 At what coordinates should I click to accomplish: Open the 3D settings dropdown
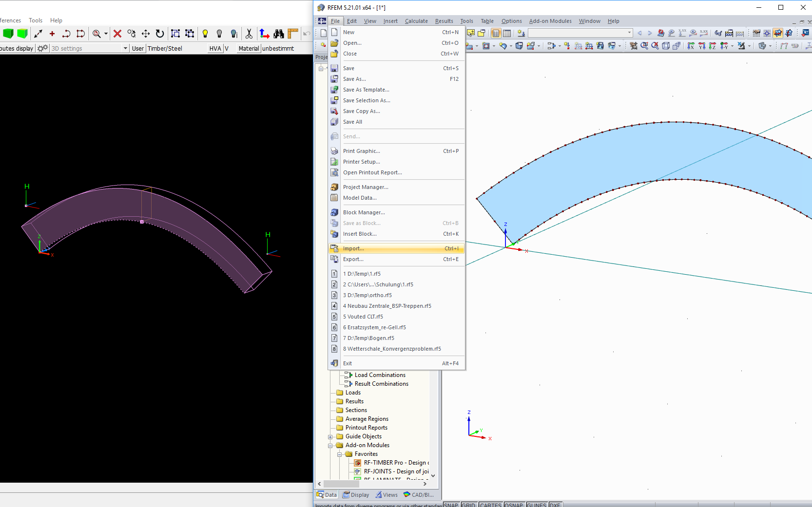pos(125,48)
